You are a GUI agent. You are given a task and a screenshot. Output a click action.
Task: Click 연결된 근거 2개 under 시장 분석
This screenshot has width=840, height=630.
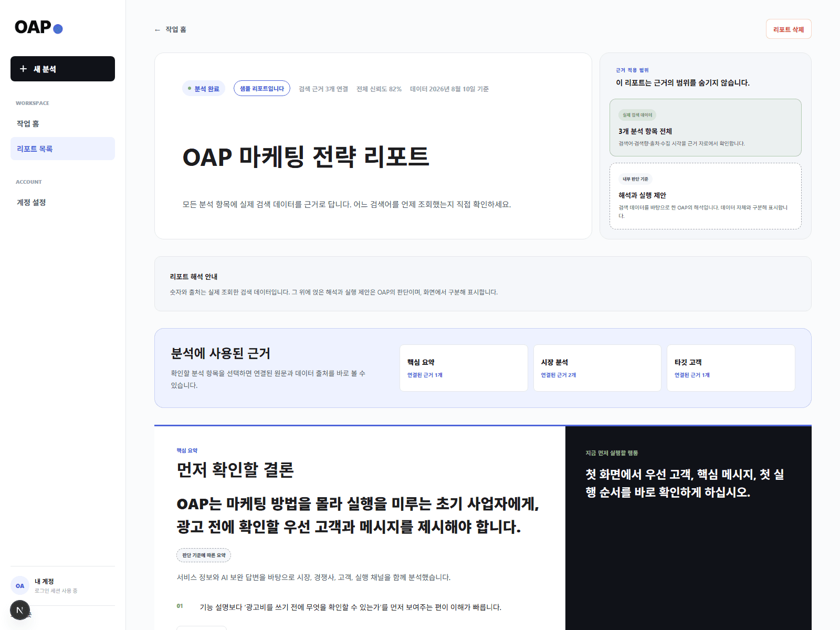(x=559, y=375)
